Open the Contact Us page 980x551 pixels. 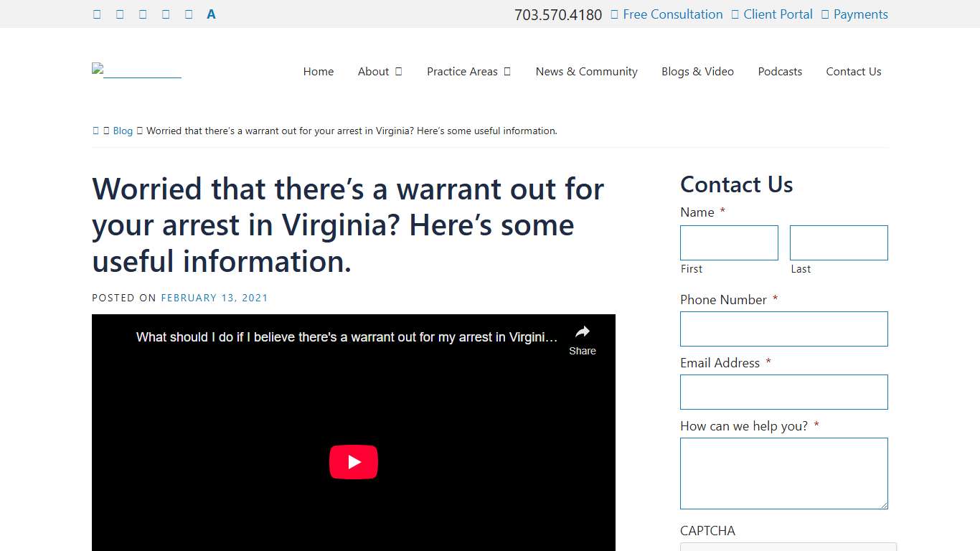click(x=853, y=71)
